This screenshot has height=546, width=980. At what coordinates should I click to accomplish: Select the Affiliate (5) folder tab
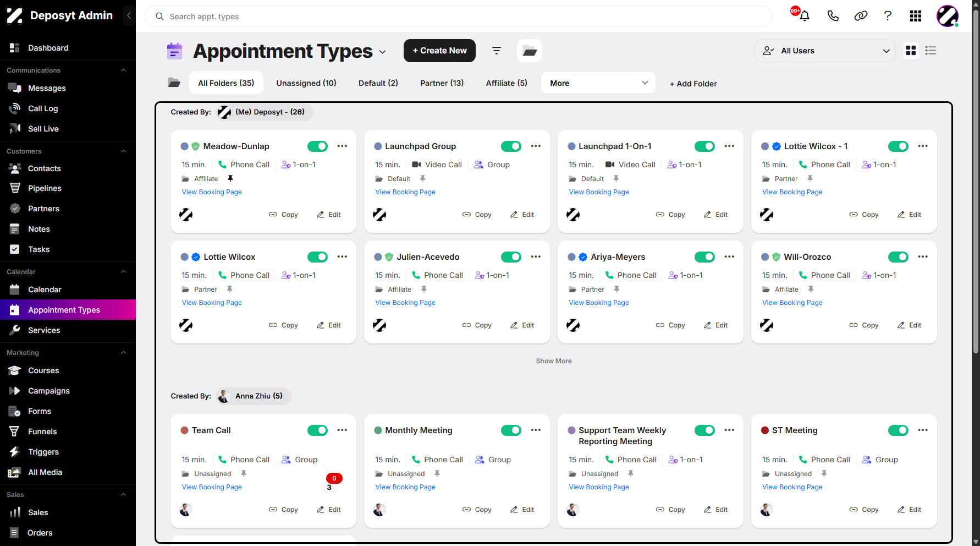coord(506,83)
